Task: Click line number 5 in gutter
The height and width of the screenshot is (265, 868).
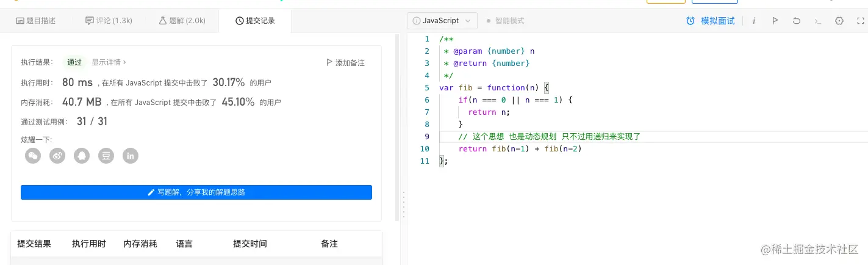Action: [x=427, y=87]
